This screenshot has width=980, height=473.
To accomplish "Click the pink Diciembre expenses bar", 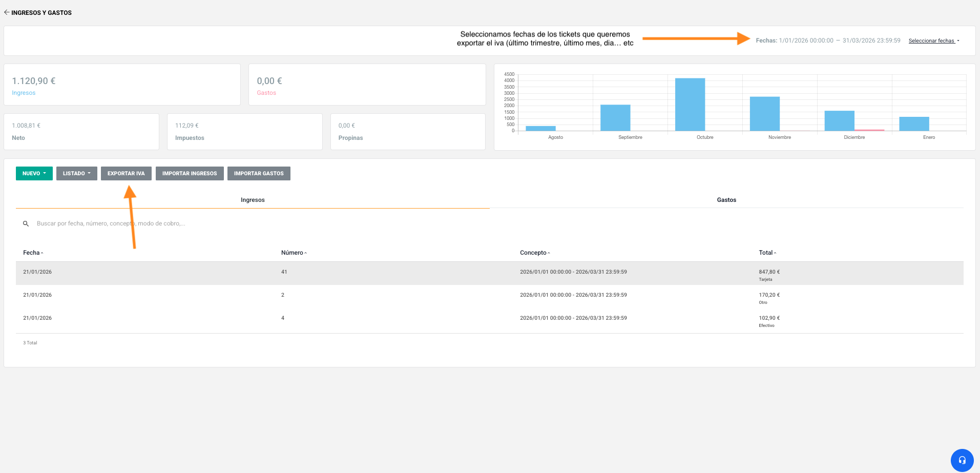I will 869,130.
